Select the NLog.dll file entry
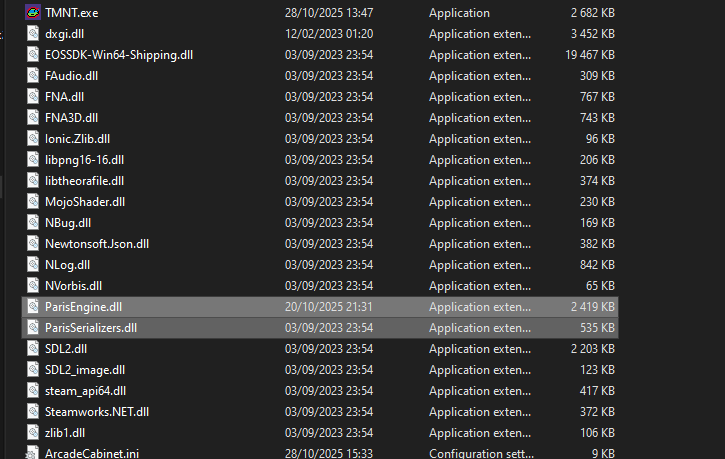725x459 pixels. pyautogui.click(x=67, y=265)
